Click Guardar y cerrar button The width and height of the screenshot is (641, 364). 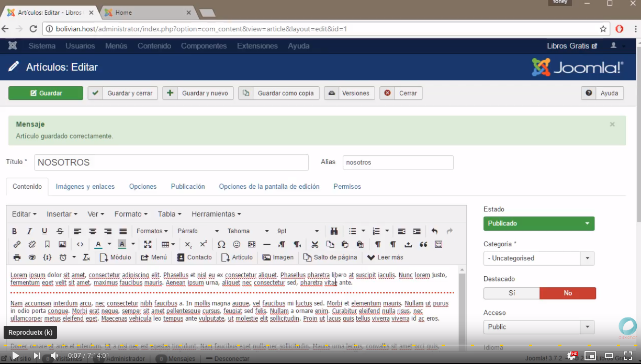(122, 93)
